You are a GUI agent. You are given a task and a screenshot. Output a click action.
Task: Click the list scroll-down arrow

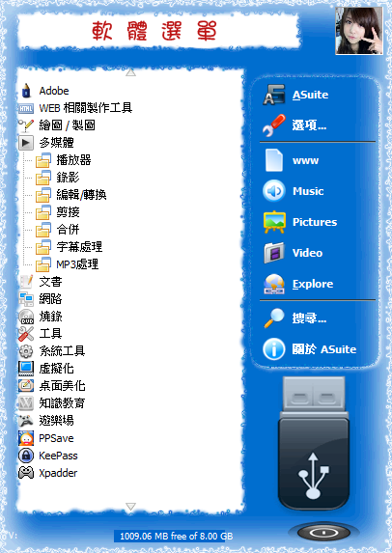tap(130, 507)
